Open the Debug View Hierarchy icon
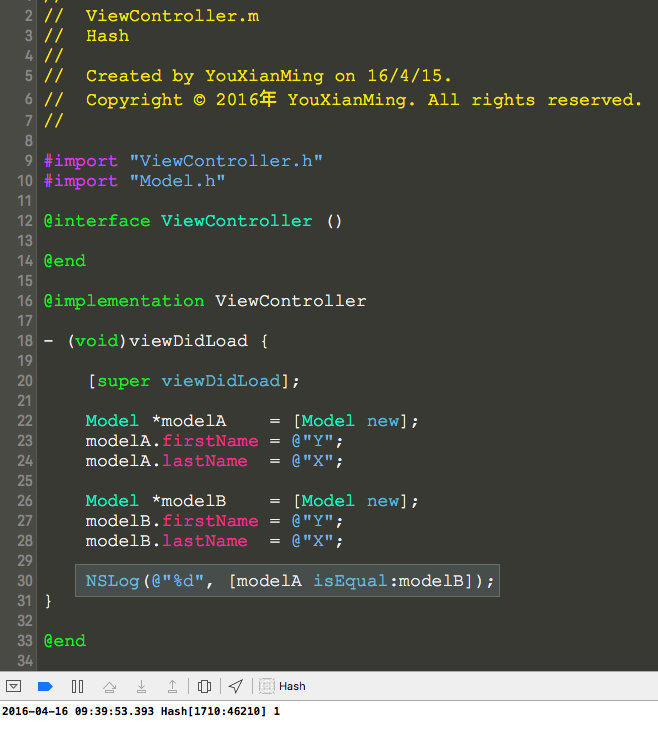 (x=204, y=686)
